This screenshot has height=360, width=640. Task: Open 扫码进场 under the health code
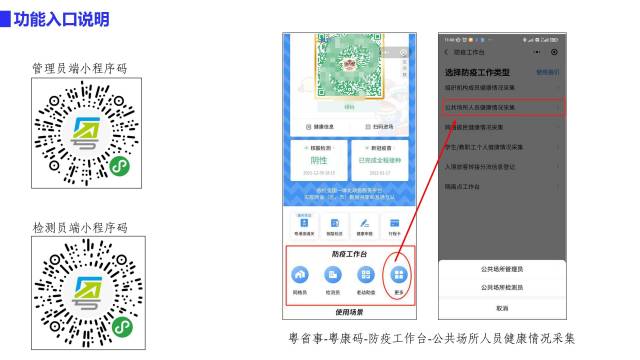tap(379, 127)
